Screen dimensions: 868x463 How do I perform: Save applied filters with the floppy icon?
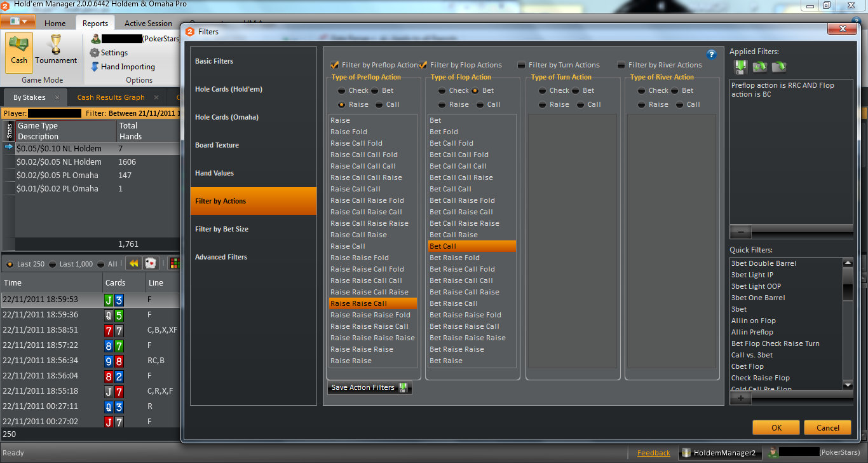740,66
